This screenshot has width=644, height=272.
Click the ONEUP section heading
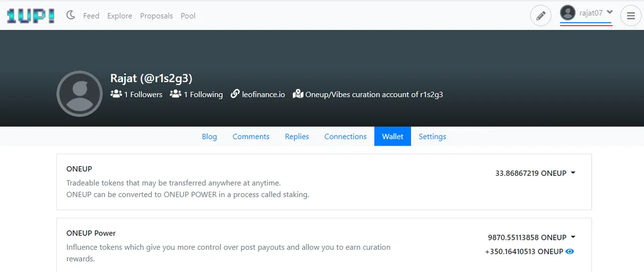pyautogui.click(x=79, y=169)
